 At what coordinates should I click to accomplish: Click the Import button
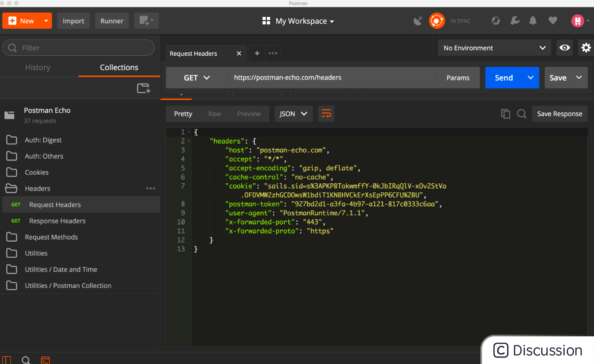(73, 21)
